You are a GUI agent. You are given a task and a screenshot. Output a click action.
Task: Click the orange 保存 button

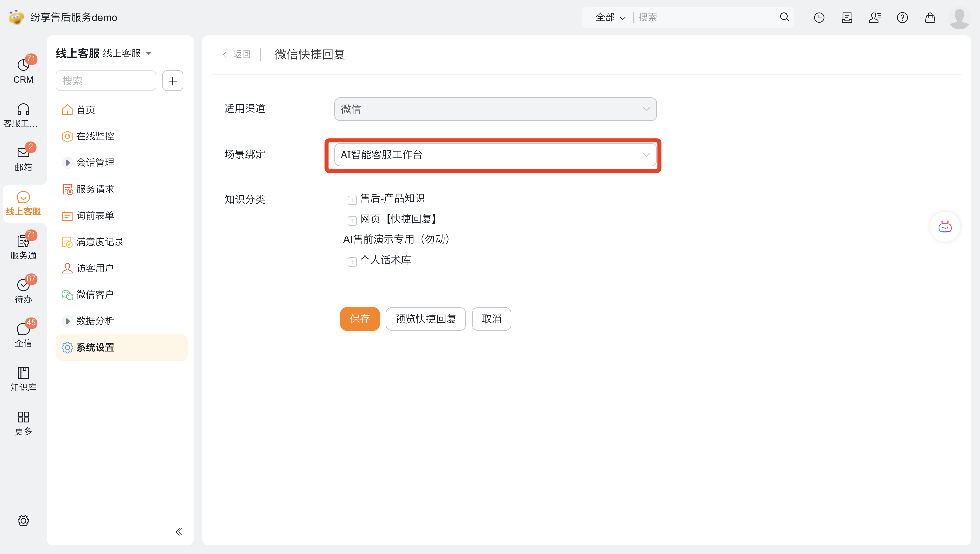coord(360,319)
